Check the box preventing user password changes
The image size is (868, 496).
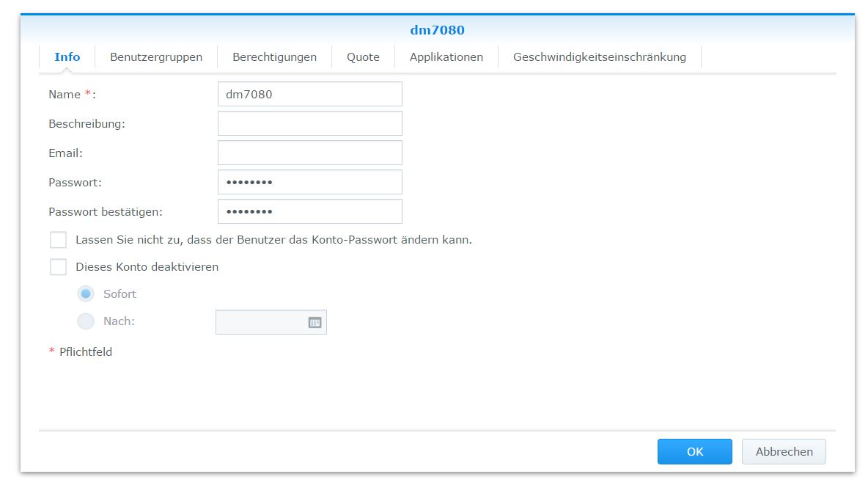(58, 240)
